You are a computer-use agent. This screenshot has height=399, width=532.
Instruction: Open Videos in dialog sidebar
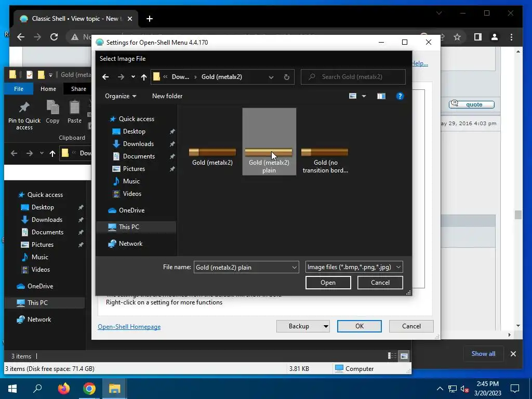[x=131, y=194]
